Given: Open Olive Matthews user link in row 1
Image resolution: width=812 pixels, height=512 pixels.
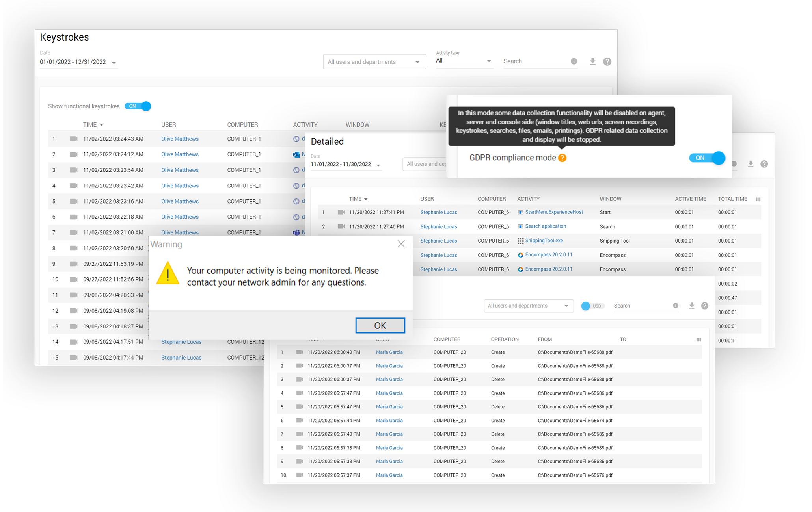Looking at the screenshot, I should coord(180,139).
